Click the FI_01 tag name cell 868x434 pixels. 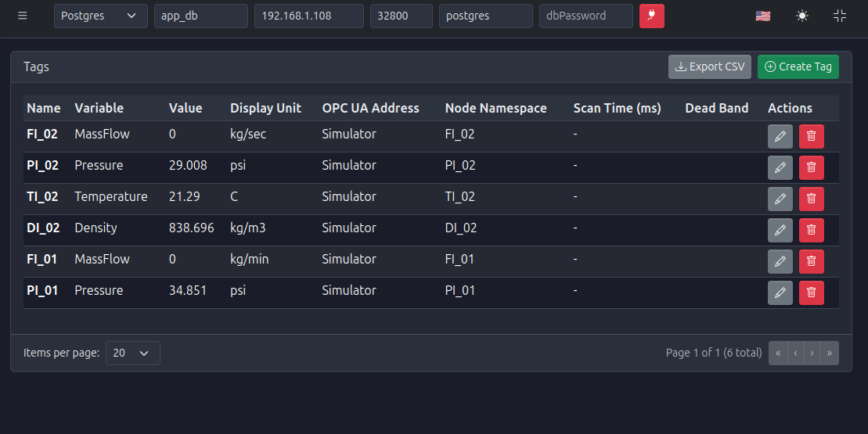tap(42, 260)
